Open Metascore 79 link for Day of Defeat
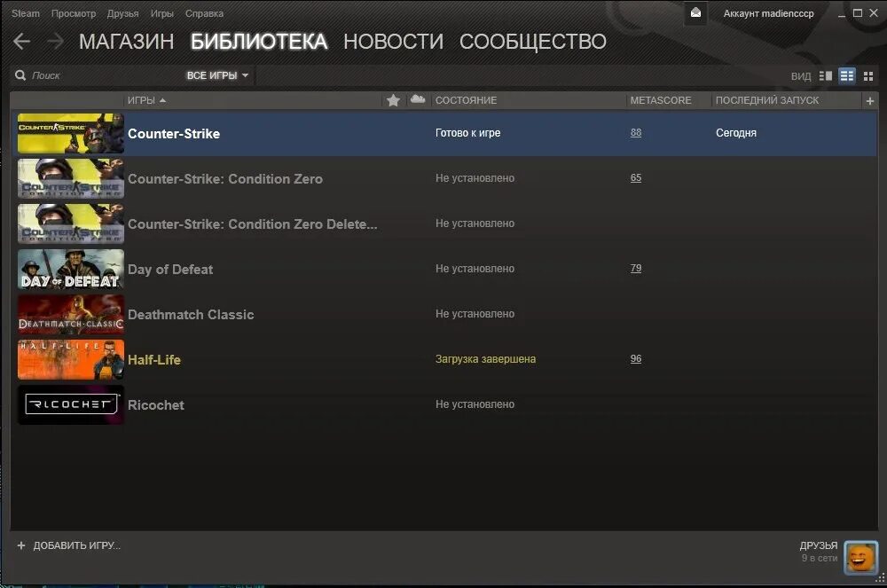Image resolution: width=887 pixels, height=588 pixels. click(636, 268)
